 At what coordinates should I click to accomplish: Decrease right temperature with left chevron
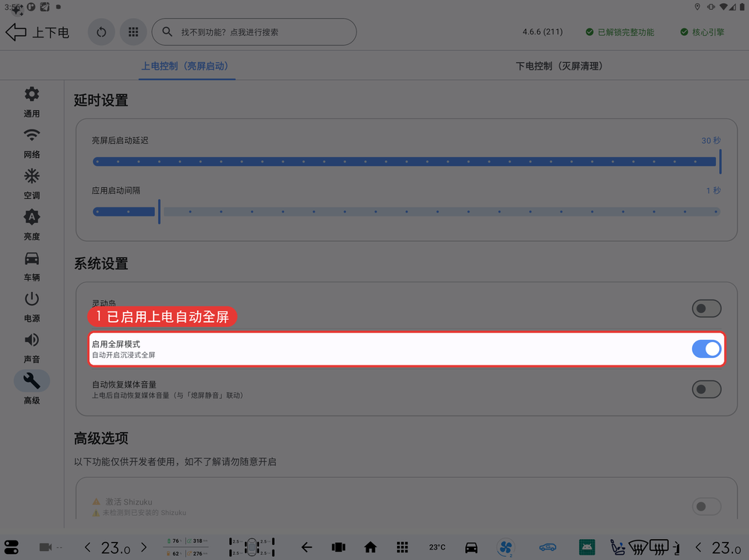click(698, 547)
